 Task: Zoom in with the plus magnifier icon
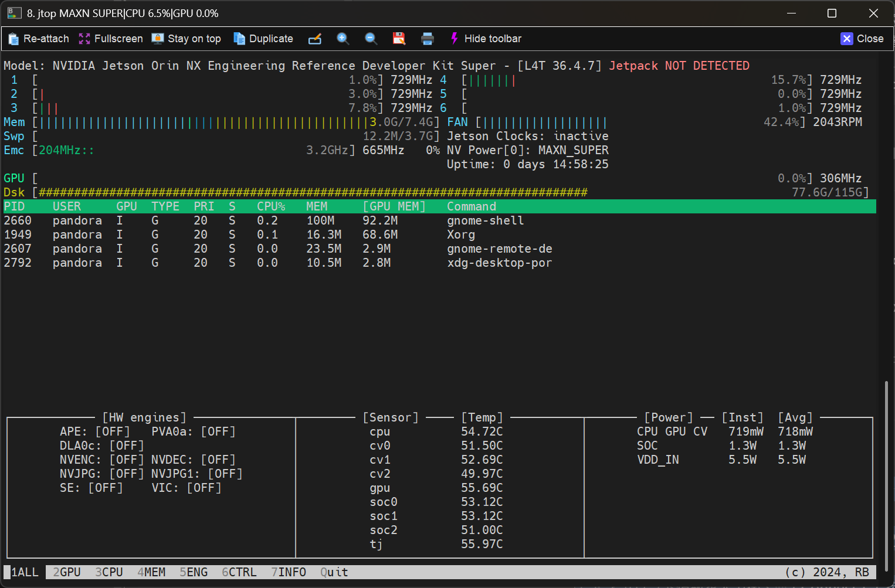(343, 39)
